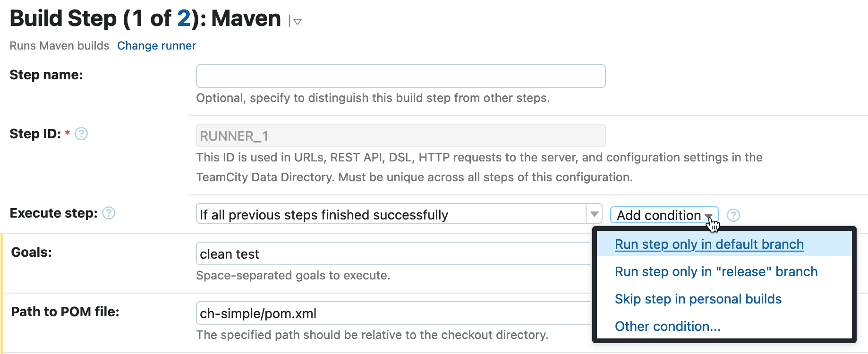Choose 'Skip step in personal builds'
868x354 pixels.
pos(698,299)
